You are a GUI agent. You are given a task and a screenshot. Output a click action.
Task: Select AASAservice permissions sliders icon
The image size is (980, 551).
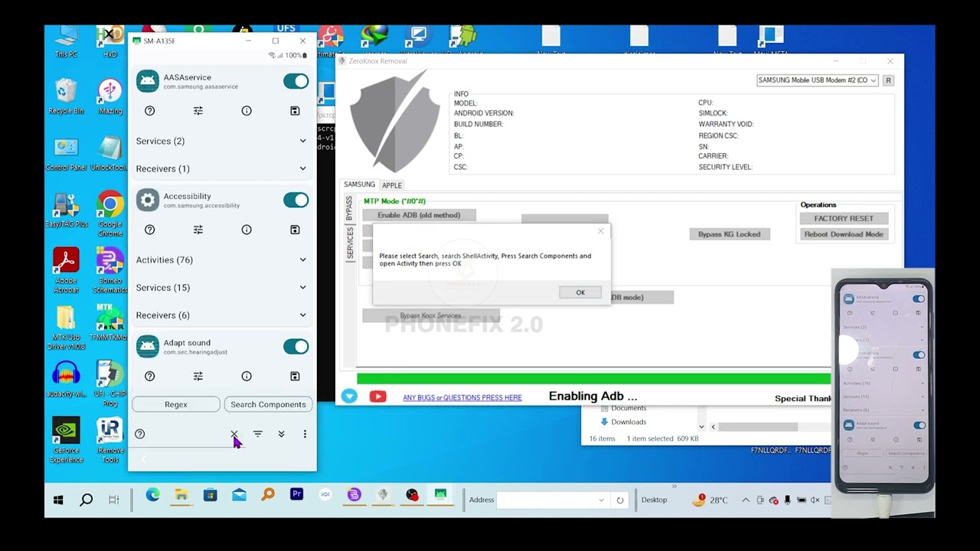click(x=198, y=110)
